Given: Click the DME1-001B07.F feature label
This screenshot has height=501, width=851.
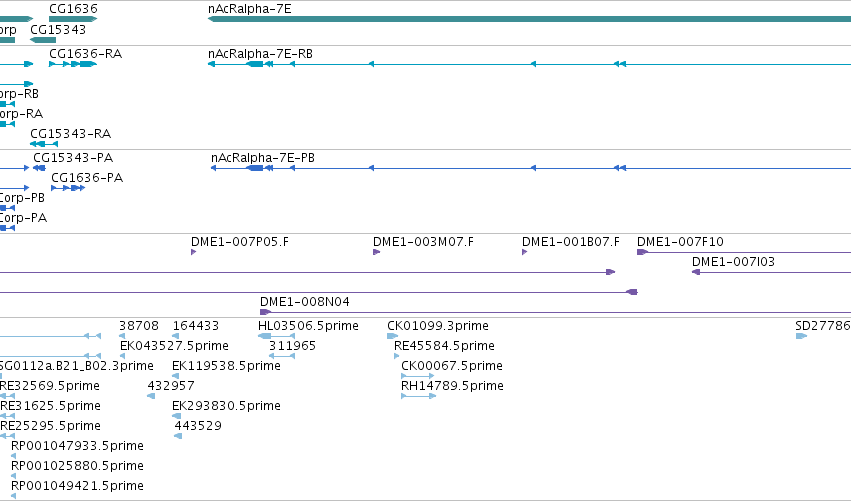Looking at the screenshot, I should point(571,242).
